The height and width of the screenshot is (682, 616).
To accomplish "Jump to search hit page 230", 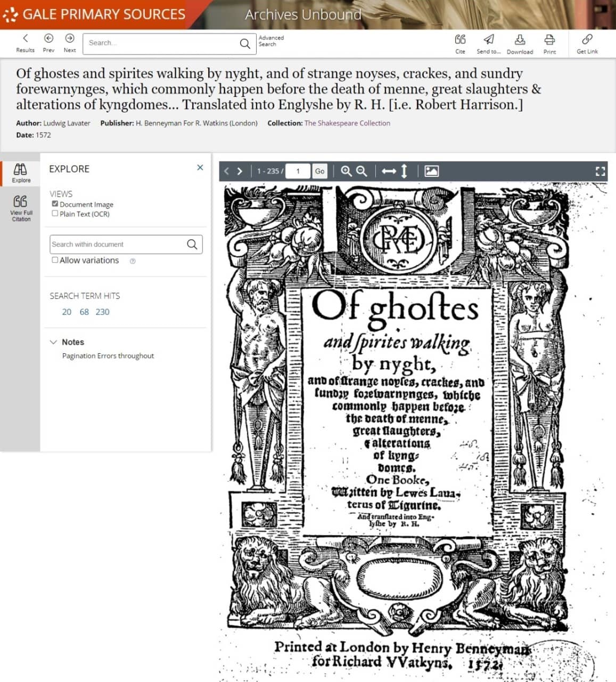I will click(x=102, y=312).
